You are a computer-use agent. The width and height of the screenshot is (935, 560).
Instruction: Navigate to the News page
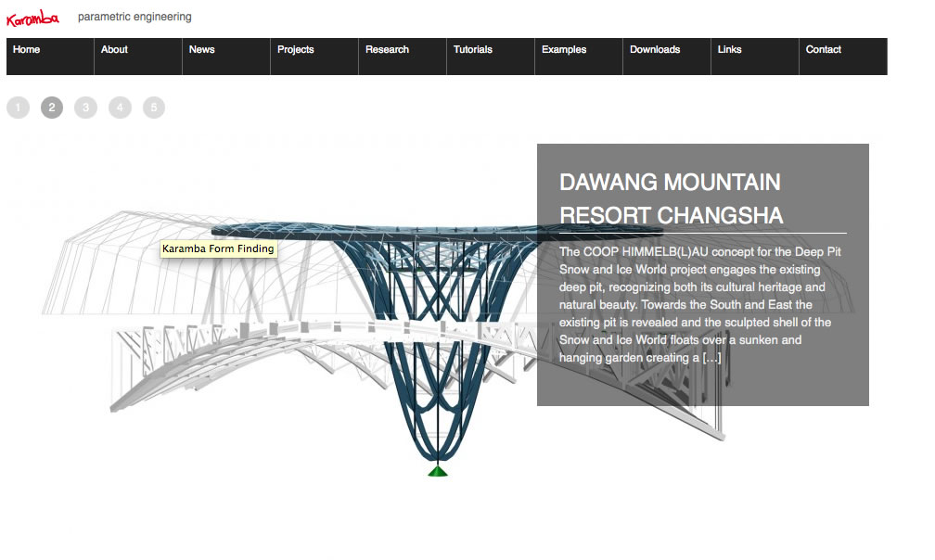coord(201,50)
